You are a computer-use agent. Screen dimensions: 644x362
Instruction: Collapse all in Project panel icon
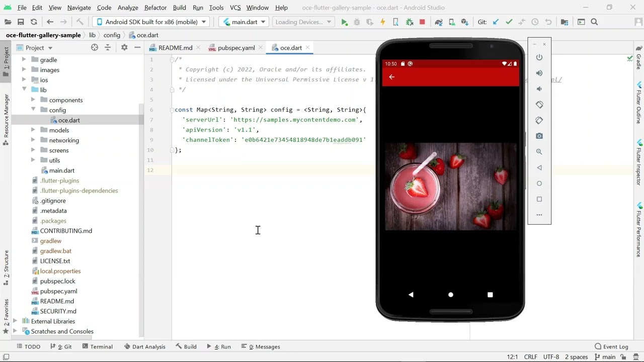point(107,47)
